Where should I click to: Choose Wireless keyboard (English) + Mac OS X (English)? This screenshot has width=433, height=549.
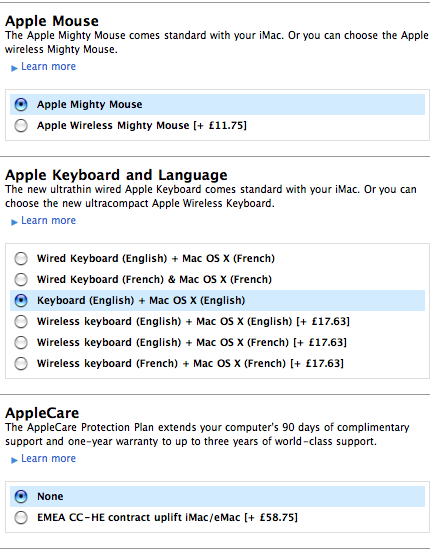(x=21, y=321)
